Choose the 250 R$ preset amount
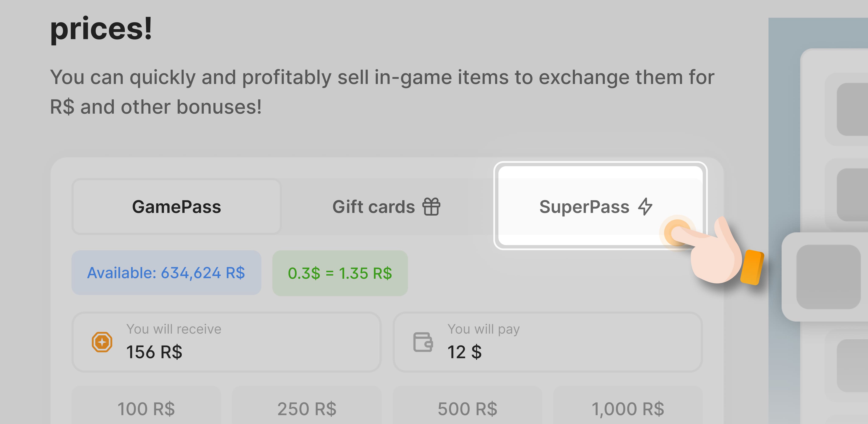 (x=307, y=409)
